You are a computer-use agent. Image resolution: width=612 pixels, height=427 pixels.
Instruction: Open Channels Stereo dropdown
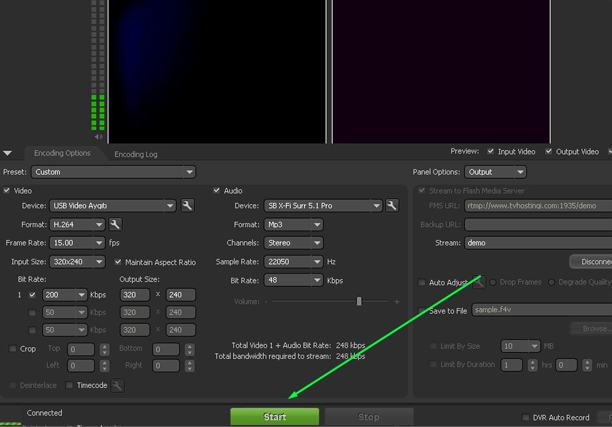point(294,243)
